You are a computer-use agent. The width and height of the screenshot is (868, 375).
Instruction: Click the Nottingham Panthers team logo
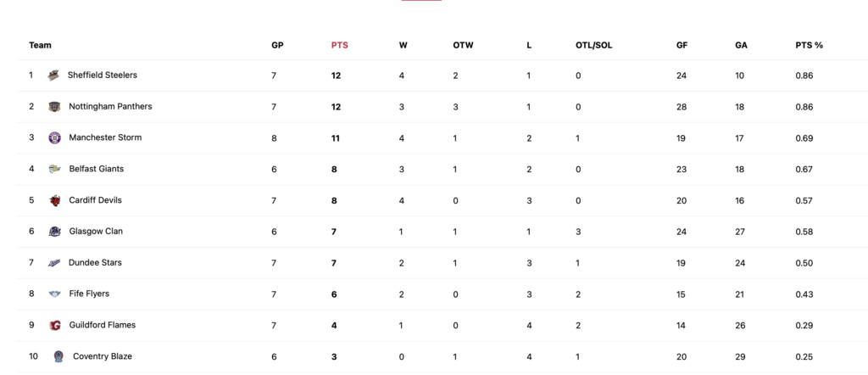click(54, 107)
